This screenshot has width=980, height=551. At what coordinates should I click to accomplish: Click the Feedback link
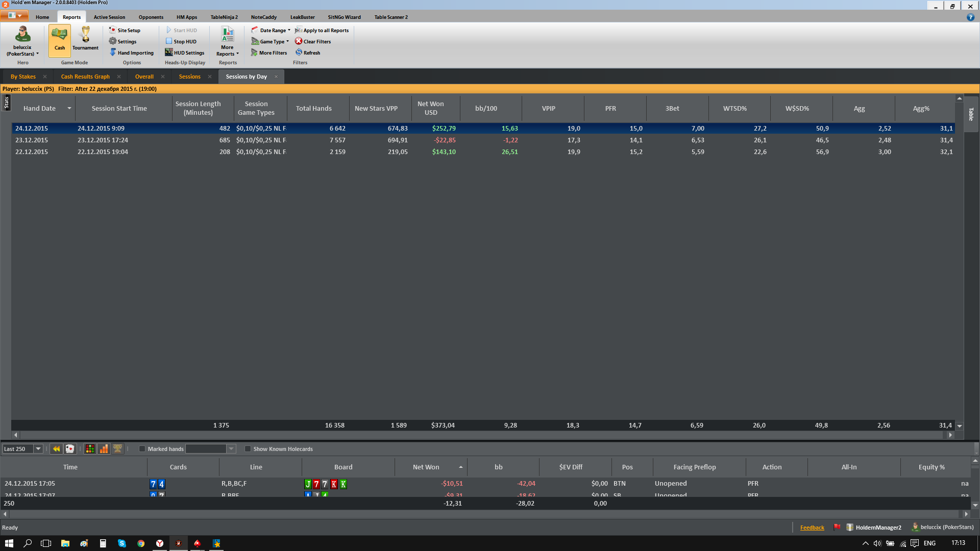[x=812, y=528]
